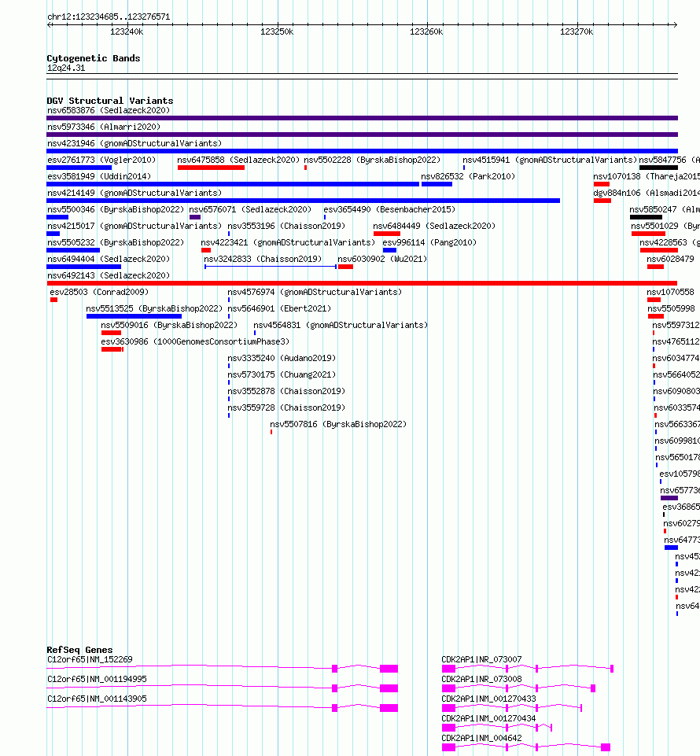Click the chr12:123234685..123276571 region text
The image size is (700, 756).
pos(109,17)
